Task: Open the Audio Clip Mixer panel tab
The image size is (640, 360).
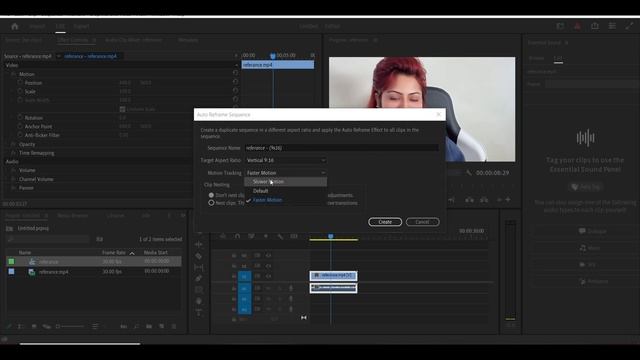Action: coord(133,40)
